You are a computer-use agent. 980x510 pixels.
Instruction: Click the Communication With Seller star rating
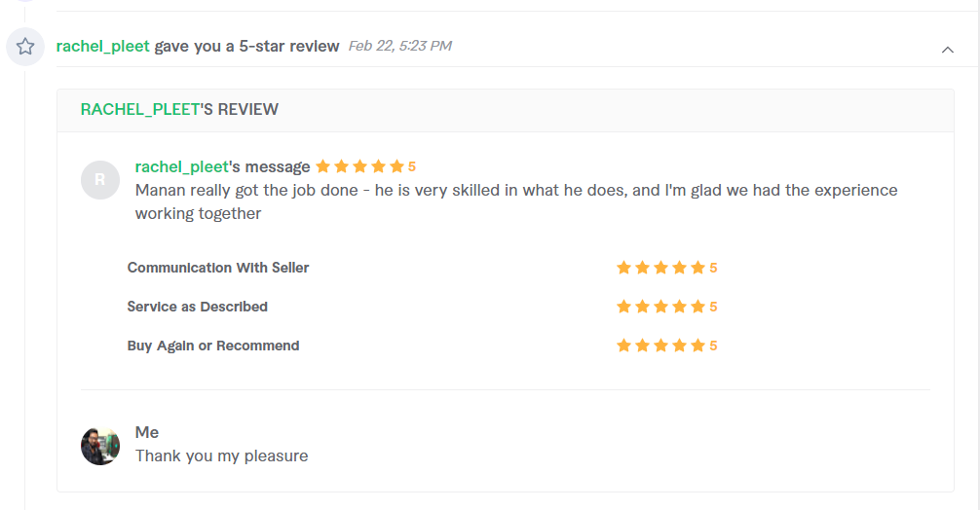[666, 268]
